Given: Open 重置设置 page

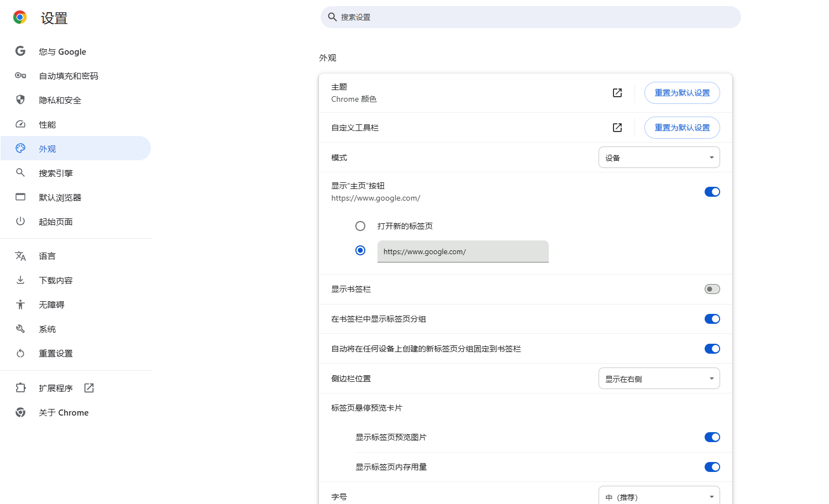Looking at the screenshot, I should click(75, 353).
